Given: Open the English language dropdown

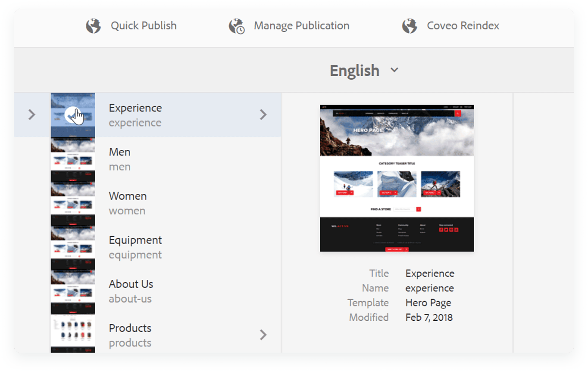Looking at the screenshot, I should pos(364,70).
